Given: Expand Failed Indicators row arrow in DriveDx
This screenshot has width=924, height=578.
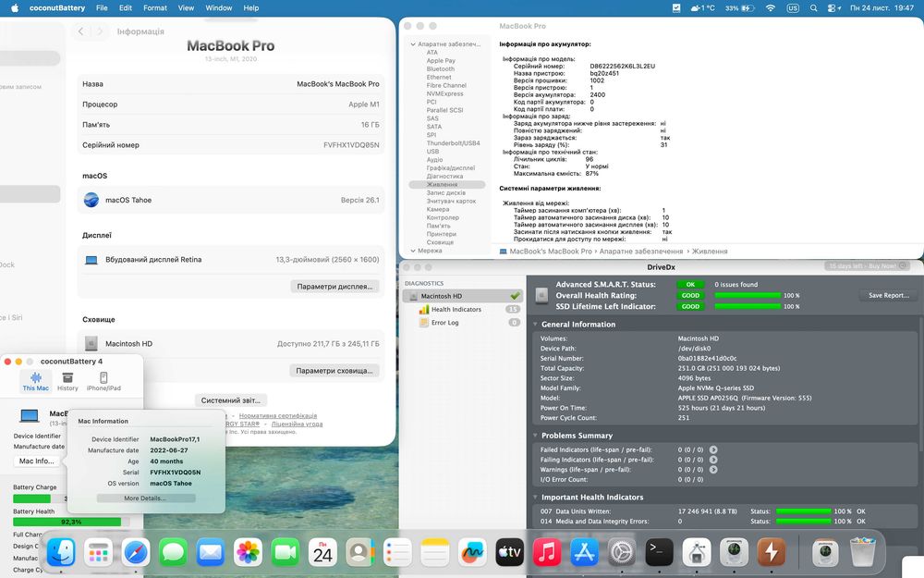Looking at the screenshot, I should pos(713,449).
